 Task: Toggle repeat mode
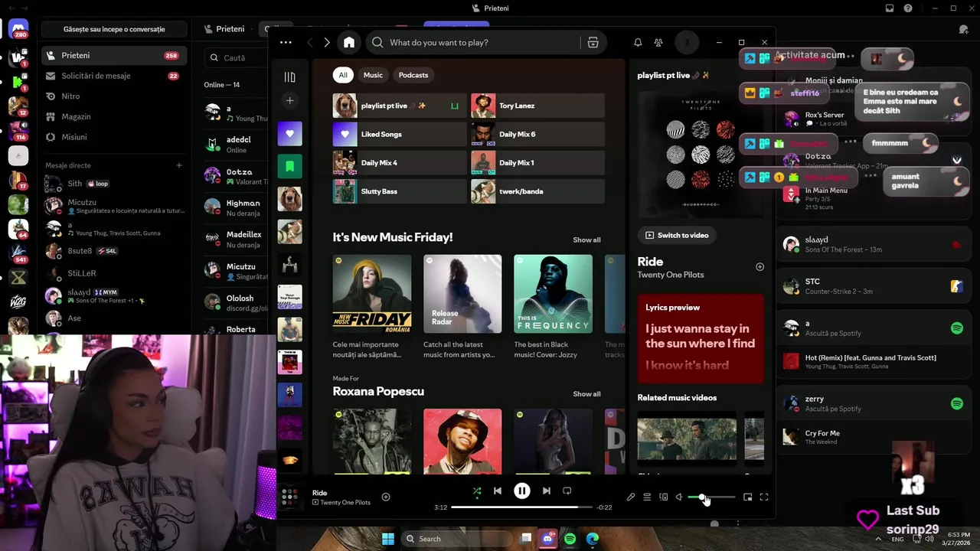click(x=567, y=491)
